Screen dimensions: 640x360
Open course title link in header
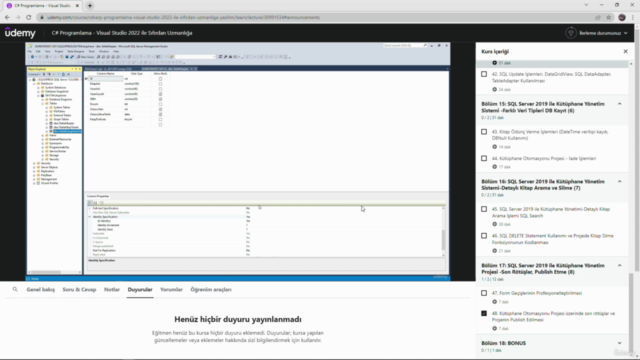[x=122, y=33]
